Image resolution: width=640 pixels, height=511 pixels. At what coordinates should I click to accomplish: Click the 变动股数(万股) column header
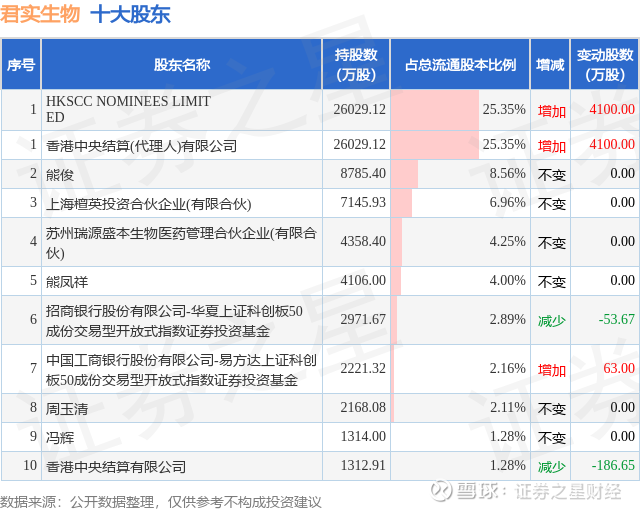(x=605, y=64)
